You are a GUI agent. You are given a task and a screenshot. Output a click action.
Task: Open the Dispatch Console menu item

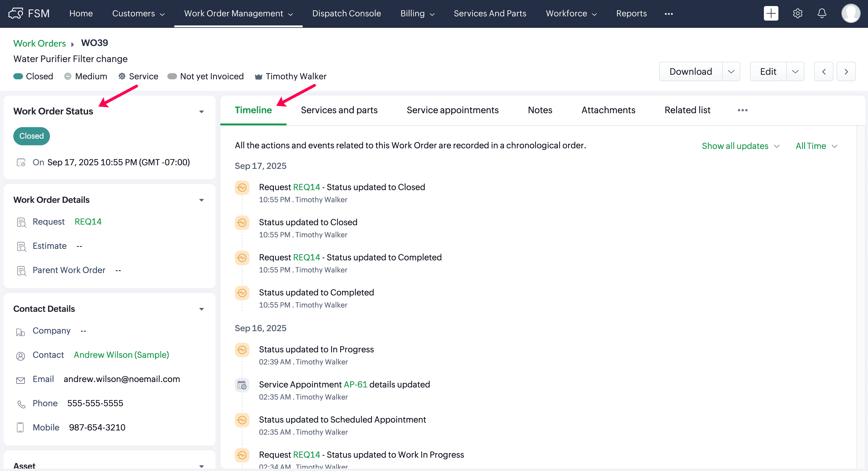(347, 14)
